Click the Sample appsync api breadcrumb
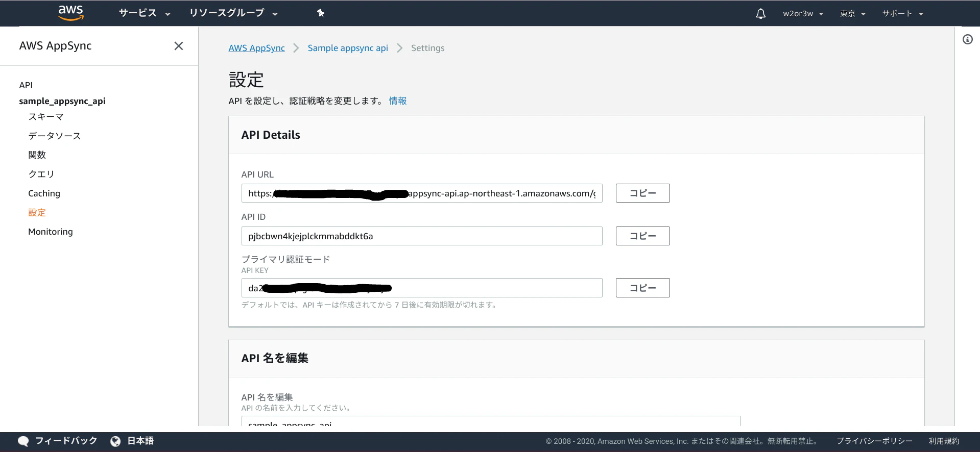This screenshot has width=980, height=452. pos(348,48)
